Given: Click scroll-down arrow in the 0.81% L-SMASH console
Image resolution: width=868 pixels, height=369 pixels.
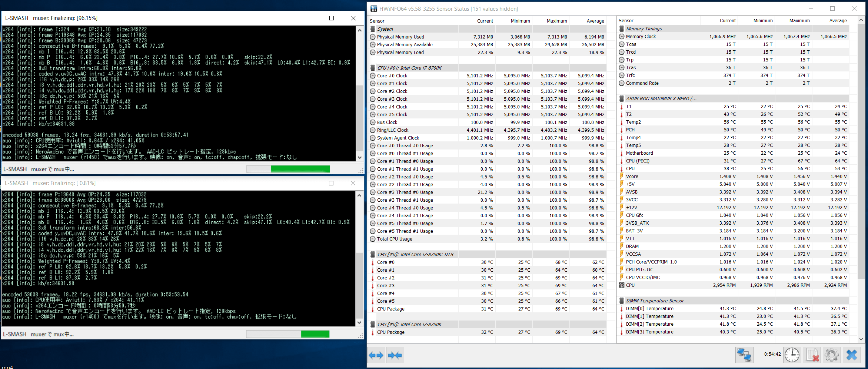Looking at the screenshot, I should click(x=359, y=322).
